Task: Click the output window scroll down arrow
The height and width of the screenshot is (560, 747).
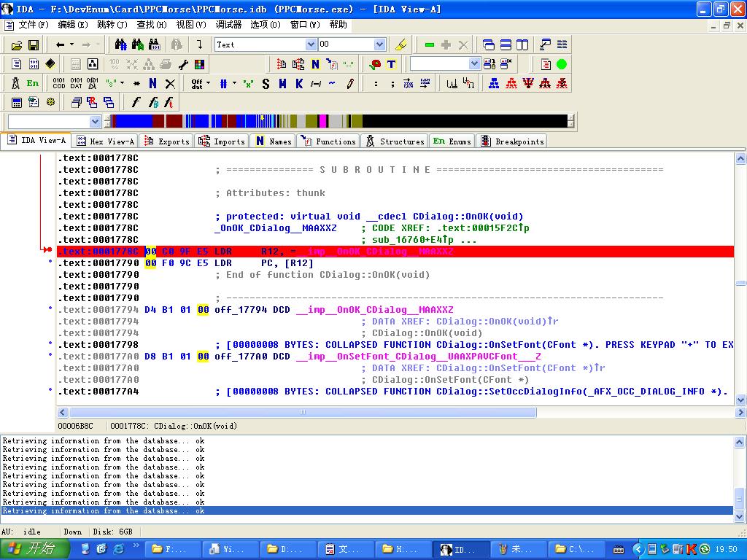Action: tap(740, 516)
